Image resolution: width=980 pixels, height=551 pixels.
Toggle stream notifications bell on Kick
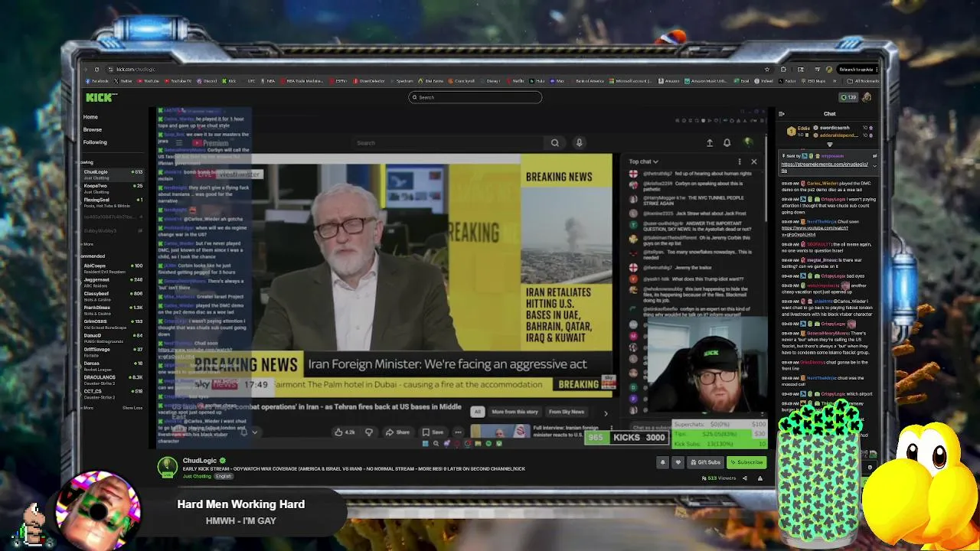pyautogui.click(x=663, y=462)
